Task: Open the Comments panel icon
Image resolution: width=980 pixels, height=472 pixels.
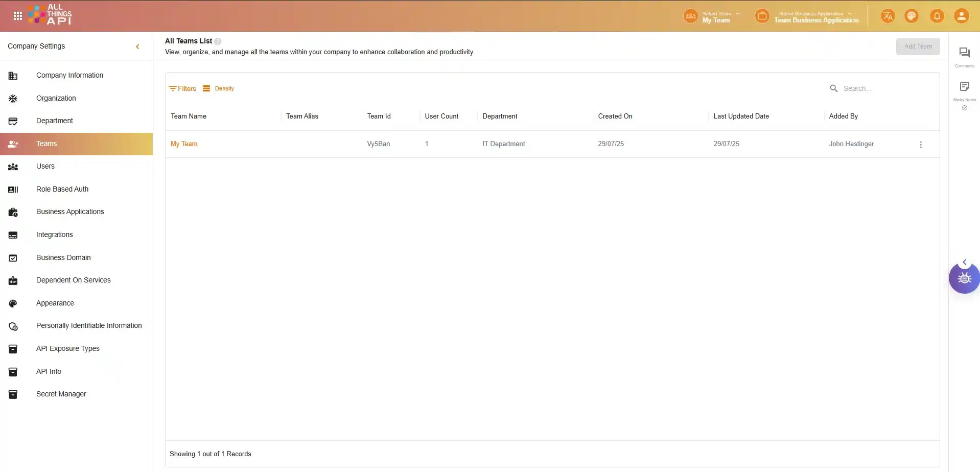Action: pos(964,53)
